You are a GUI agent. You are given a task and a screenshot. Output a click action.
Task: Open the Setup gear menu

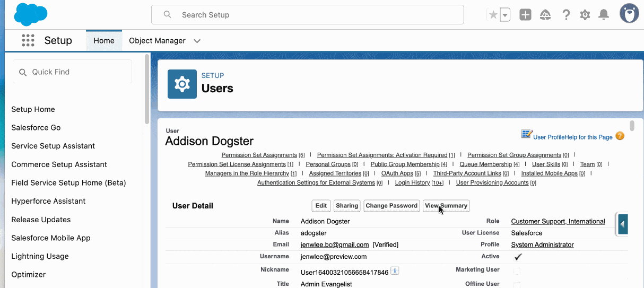pyautogui.click(x=585, y=15)
